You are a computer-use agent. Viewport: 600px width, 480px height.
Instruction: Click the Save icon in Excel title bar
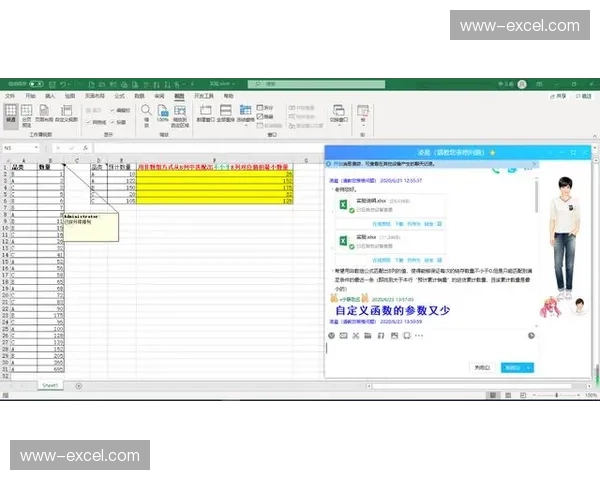click(x=52, y=84)
